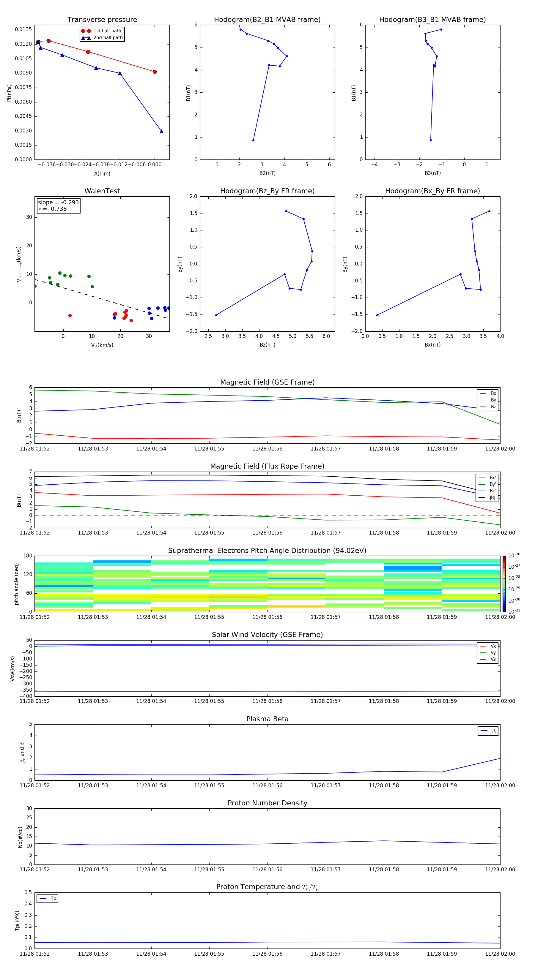The image size is (535, 980).
Task: Click the "Hodogram(B3_B1 MVAB frame)" title
Action: tap(432, 20)
